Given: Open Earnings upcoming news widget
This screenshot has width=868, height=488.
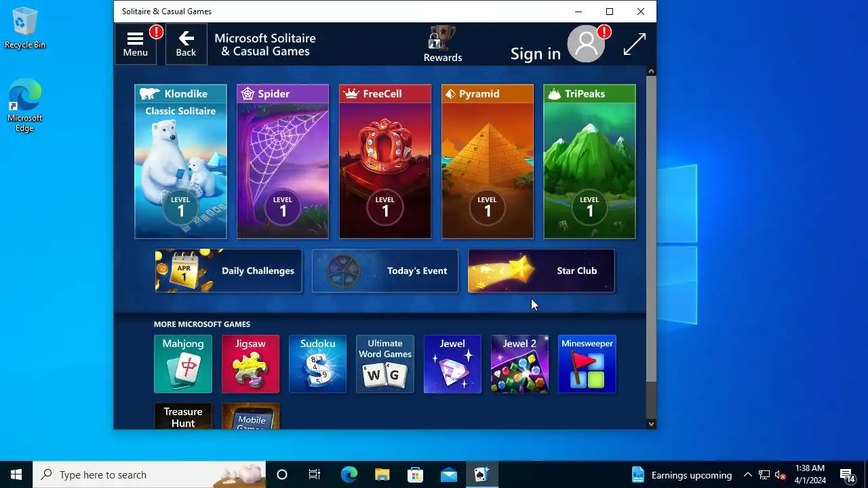Looking at the screenshot, I should tap(682, 475).
